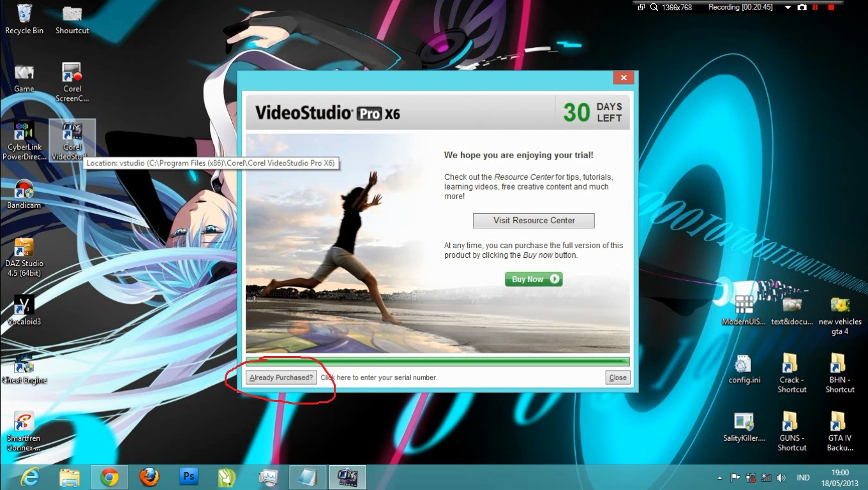Open the volume speaker tray icon

pos(781,477)
